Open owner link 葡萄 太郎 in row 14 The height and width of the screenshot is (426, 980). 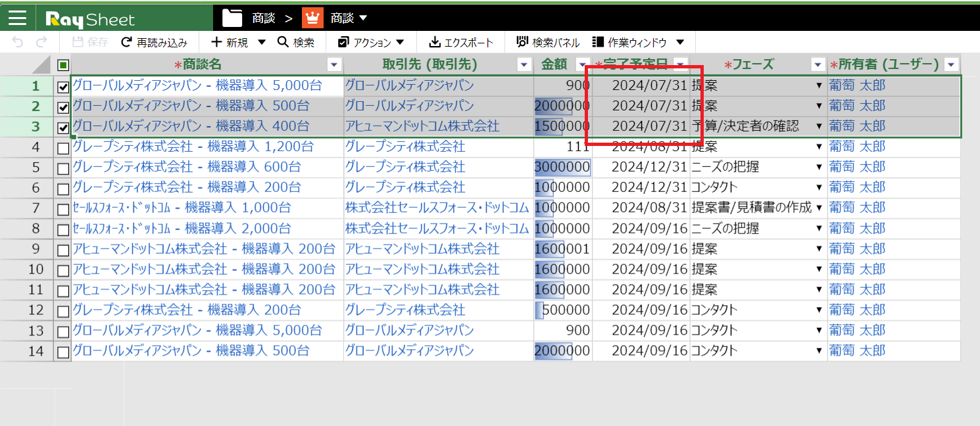click(857, 351)
